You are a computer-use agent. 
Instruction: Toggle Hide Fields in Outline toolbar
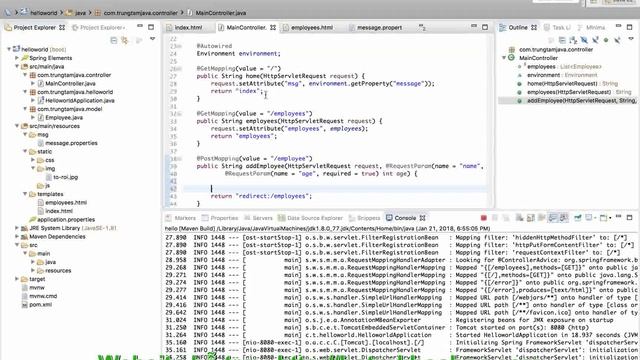584,40
